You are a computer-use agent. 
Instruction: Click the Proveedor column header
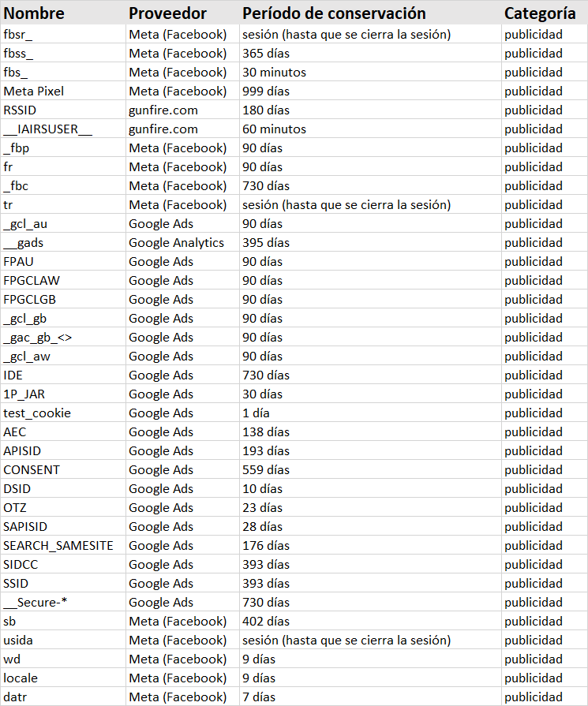pos(167,13)
